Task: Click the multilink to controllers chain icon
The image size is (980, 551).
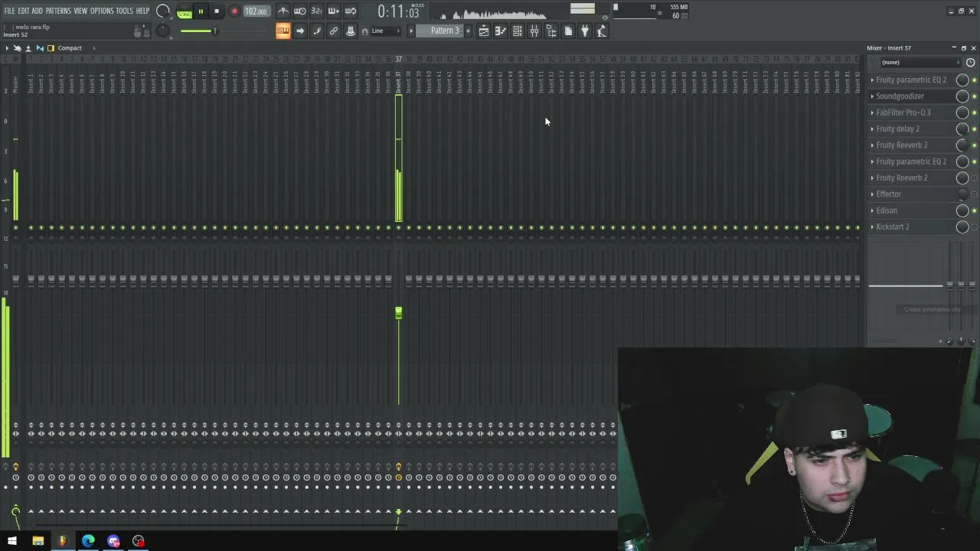Action: [334, 31]
